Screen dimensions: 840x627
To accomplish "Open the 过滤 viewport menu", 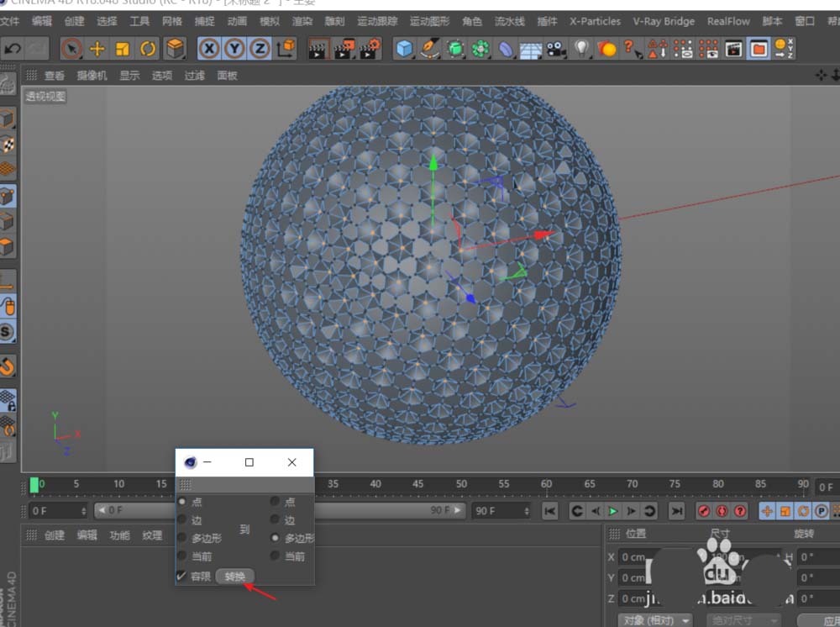I will coord(194,76).
